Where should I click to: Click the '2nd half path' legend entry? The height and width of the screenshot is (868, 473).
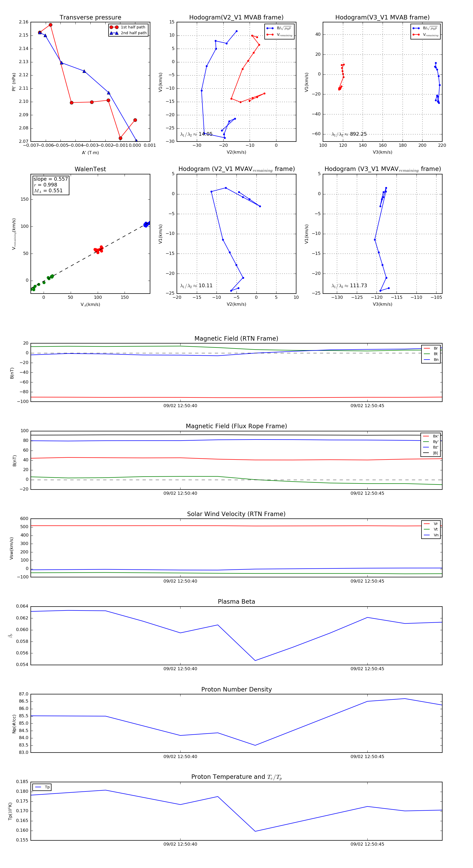pyautogui.click(x=128, y=33)
